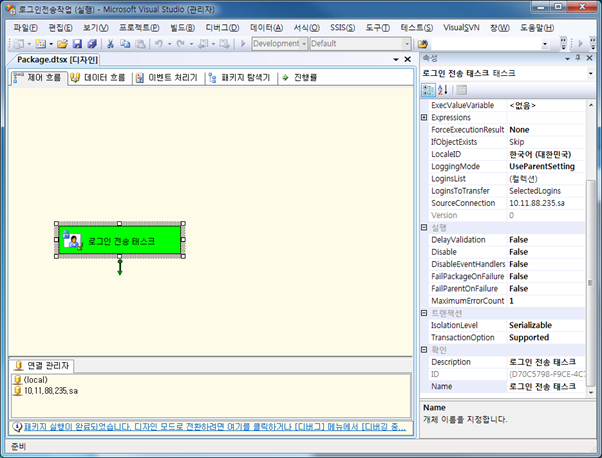Open the VisualSVN menu
The width and height of the screenshot is (602, 458).
[x=461, y=28]
